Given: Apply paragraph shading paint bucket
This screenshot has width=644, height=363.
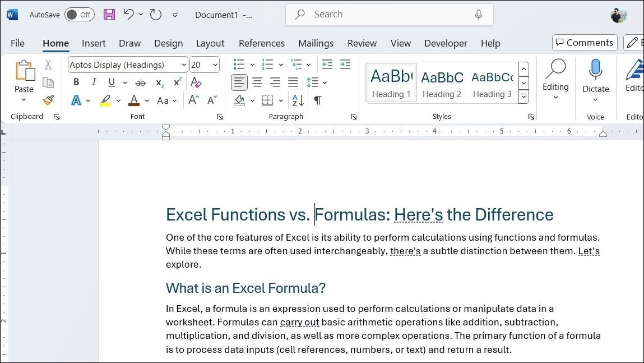Looking at the screenshot, I should click(x=239, y=100).
